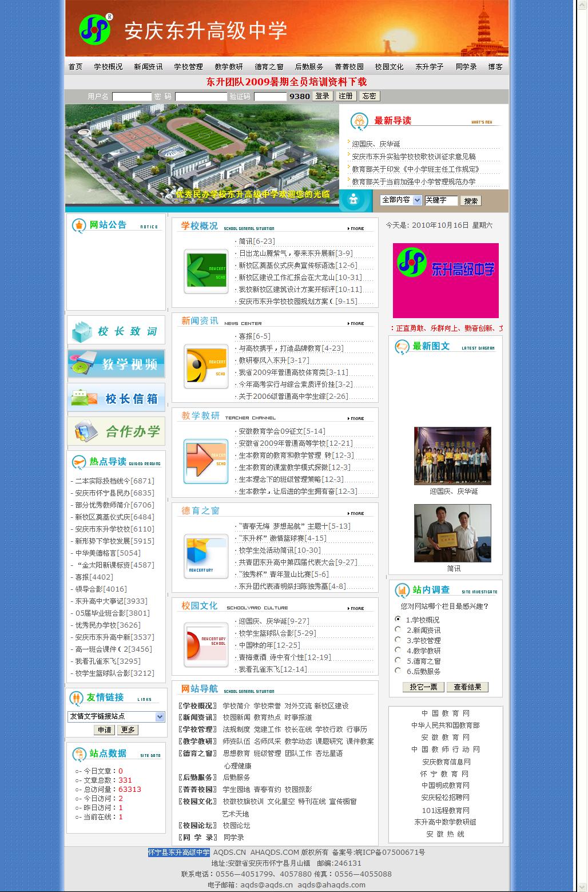588x892 pixels.
Task: Select the 6.后勤服务 poll option
Action: 398,671
